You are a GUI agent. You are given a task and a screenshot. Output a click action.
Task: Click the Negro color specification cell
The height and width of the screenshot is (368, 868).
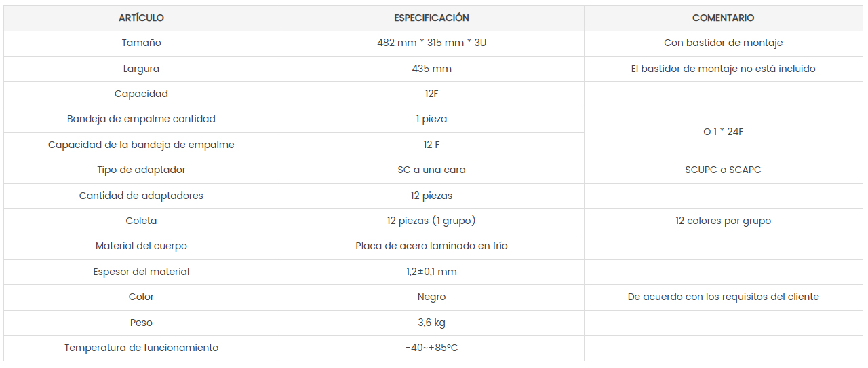coord(431,297)
